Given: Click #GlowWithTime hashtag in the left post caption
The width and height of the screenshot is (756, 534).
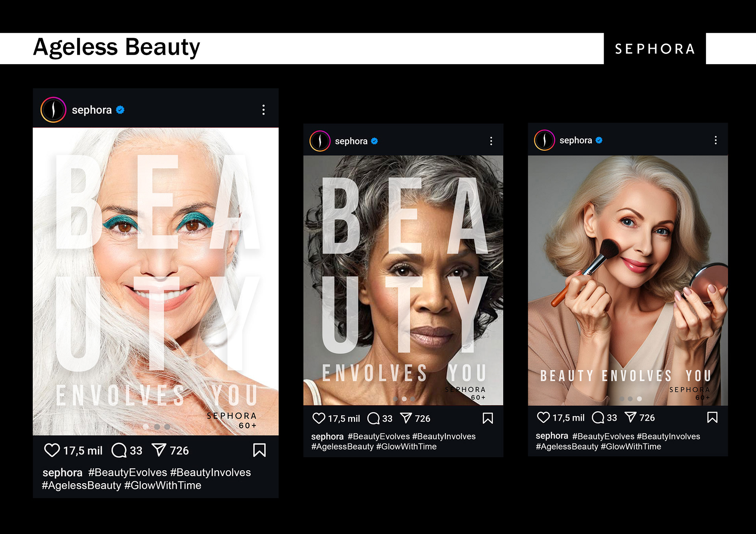Looking at the screenshot, I should coord(163,485).
